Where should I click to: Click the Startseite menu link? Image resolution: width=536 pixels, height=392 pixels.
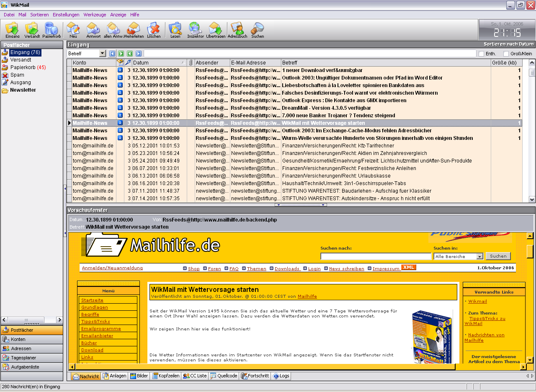[x=92, y=300]
